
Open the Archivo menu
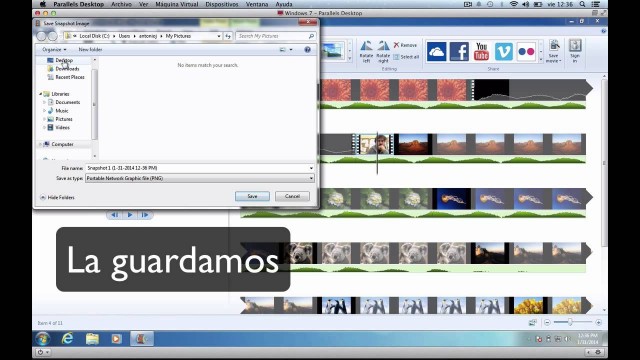(121, 4)
